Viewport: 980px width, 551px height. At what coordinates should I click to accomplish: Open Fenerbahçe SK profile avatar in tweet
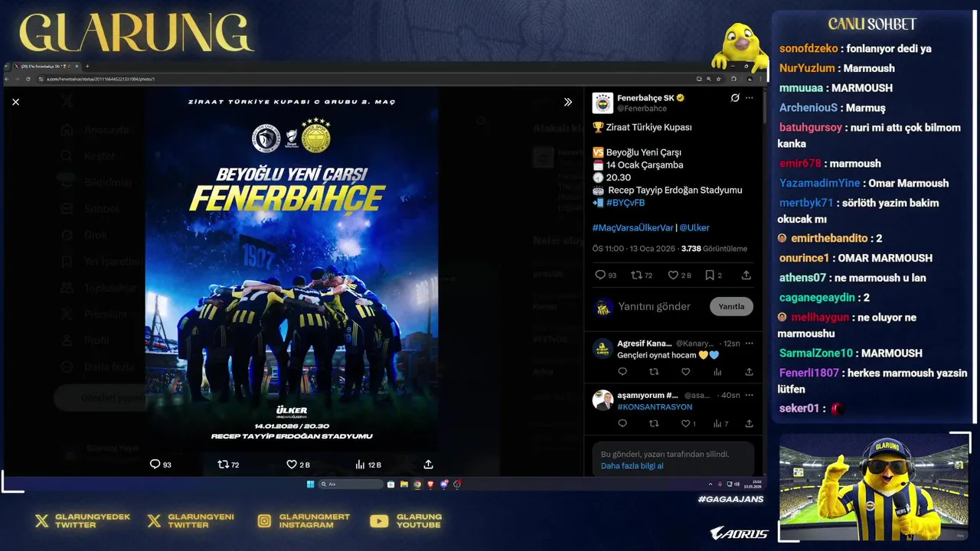603,103
